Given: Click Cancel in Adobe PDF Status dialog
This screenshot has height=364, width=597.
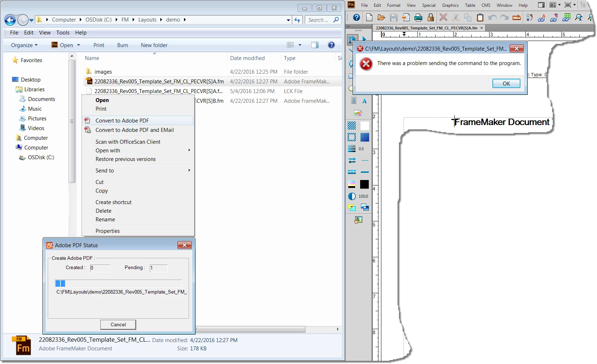Looking at the screenshot, I should click(x=118, y=324).
